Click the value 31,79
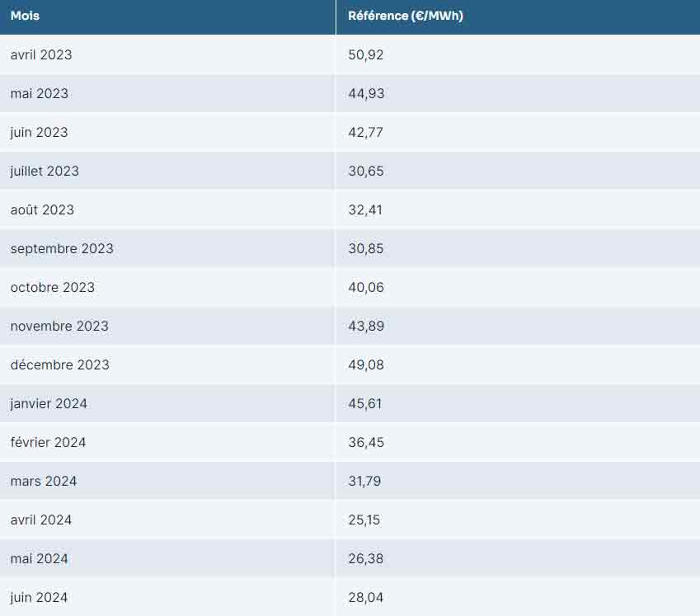This screenshot has width=700, height=616. 364,482
